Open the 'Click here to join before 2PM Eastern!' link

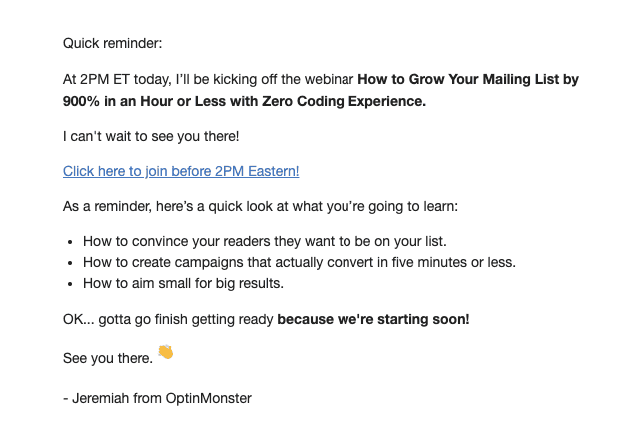pos(181,171)
